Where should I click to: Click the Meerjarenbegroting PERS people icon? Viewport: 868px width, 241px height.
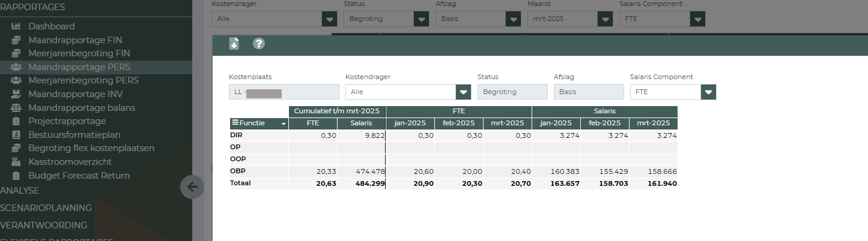pyautogui.click(x=16, y=80)
